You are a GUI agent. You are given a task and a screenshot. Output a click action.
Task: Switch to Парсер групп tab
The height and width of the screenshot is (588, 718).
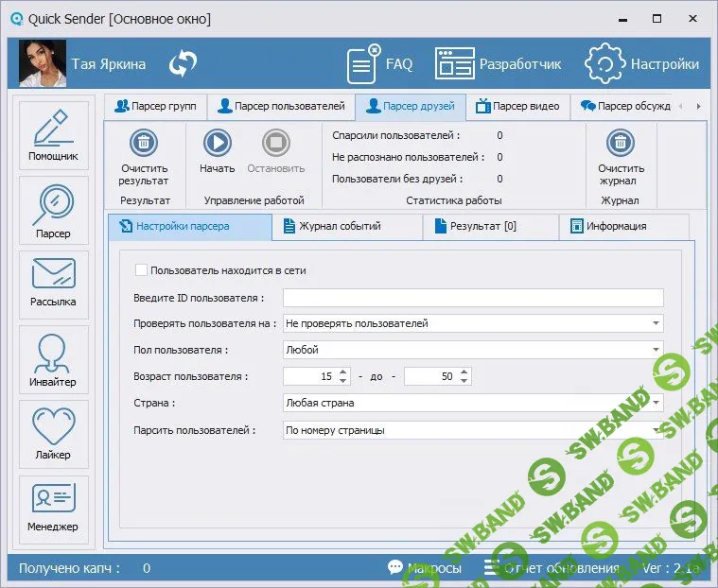coord(155,106)
